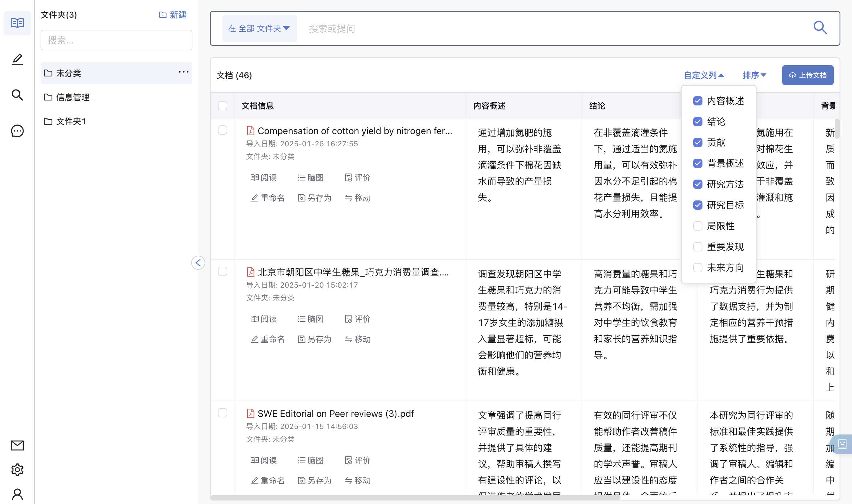
Task: Click 评价 for 北京市朝阳区 document
Action: [358, 319]
